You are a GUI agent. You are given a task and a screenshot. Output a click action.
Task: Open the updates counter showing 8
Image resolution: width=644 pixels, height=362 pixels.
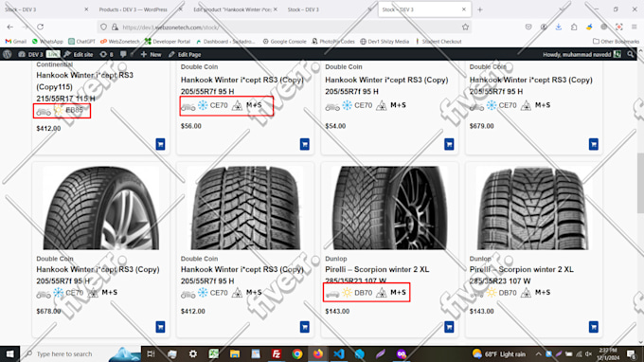[x=106, y=54]
